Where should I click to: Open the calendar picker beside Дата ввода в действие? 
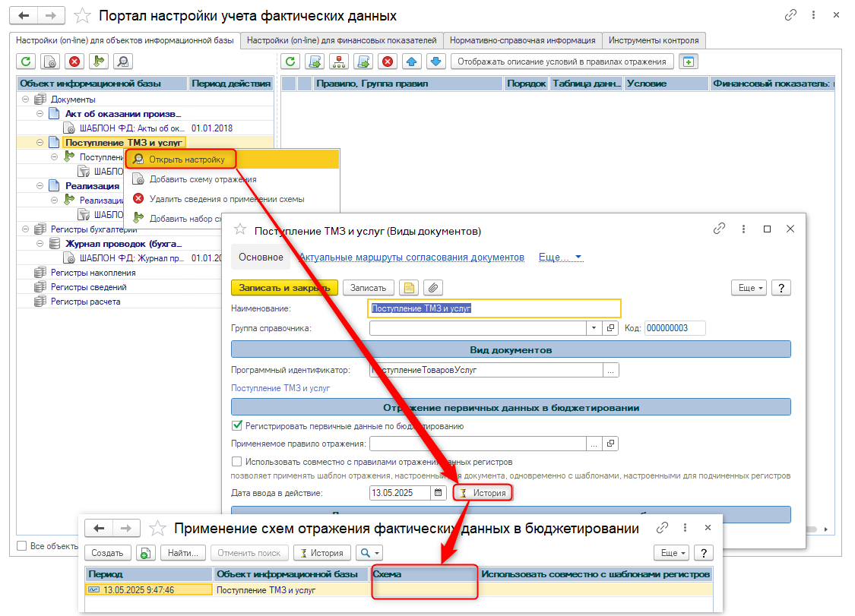[439, 493]
